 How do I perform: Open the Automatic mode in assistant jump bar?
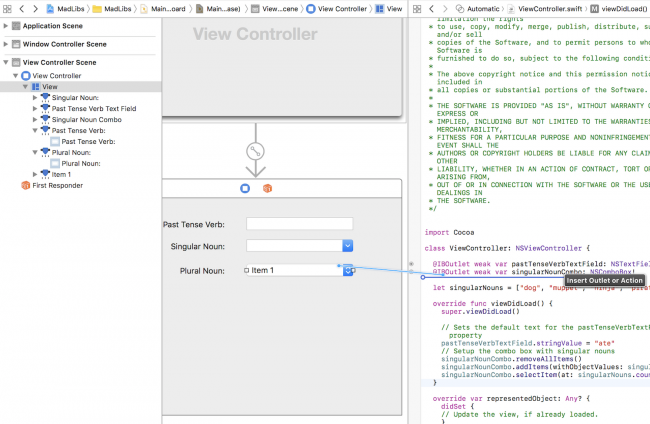481,8
